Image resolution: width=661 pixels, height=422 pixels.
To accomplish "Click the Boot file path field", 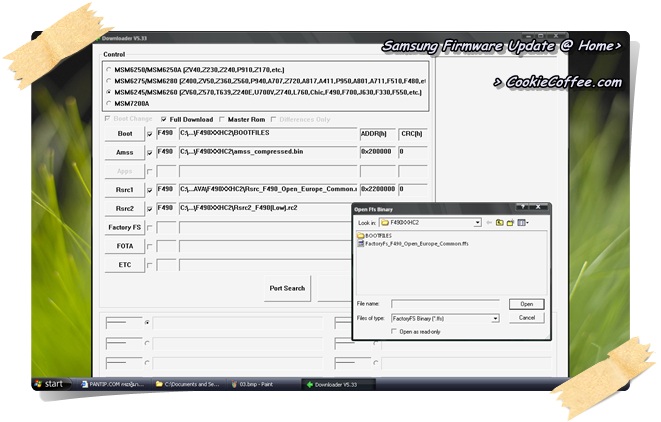I will pyautogui.click(x=268, y=134).
